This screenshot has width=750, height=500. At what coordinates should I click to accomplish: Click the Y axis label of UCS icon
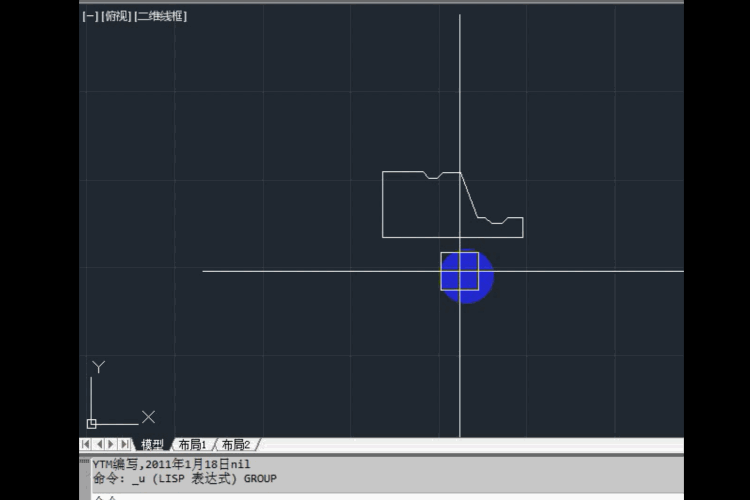(98, 368)
